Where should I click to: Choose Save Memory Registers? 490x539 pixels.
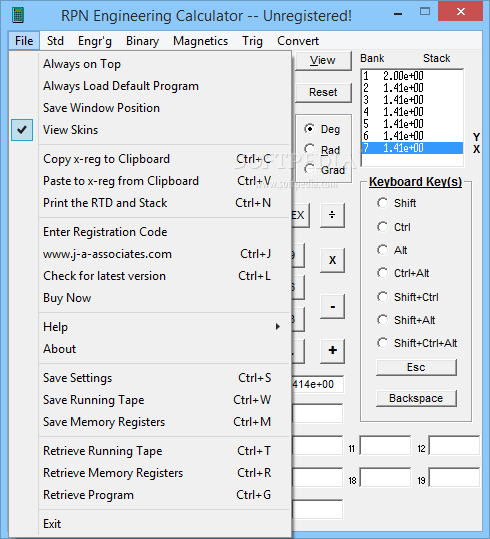coord(150,422)
